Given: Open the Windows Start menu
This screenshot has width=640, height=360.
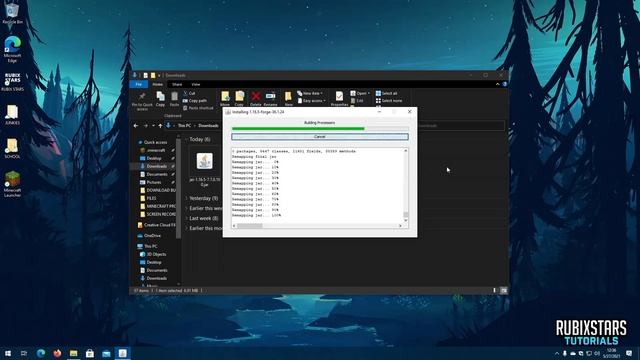Looking at the screenshot, I should coord(7,353).
